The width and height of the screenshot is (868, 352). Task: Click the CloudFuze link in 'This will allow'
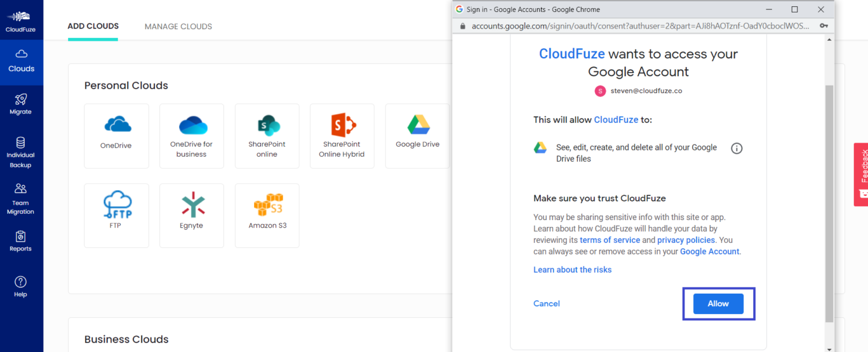coord(616,120)
